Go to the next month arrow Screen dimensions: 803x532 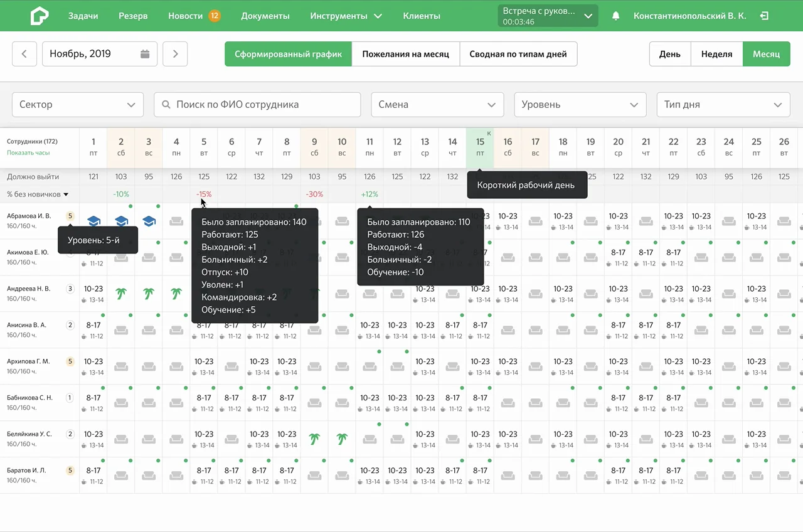click(175, 54)
